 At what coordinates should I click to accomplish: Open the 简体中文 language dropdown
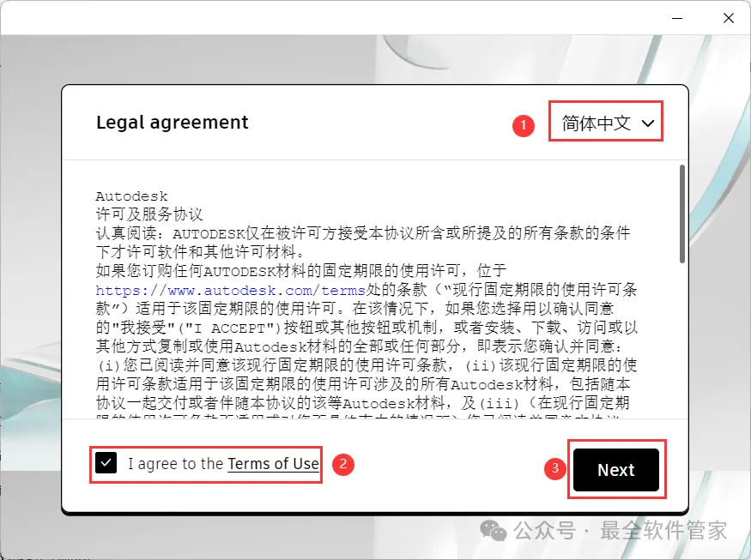click(606, 123)
